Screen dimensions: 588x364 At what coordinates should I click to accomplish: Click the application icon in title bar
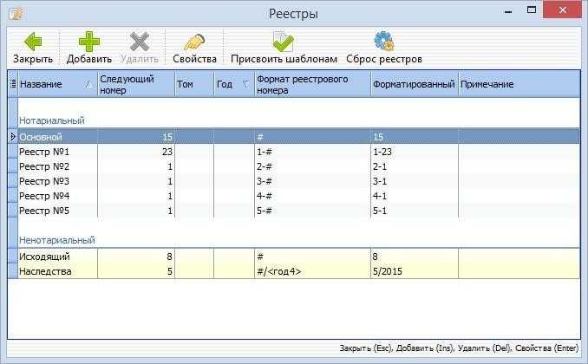click(x=16, y=14)
